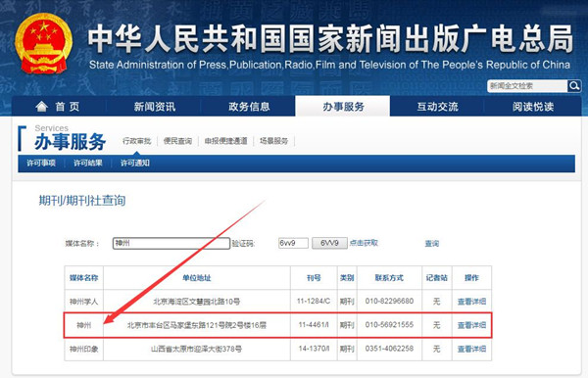The image size is (588, 378).
Task: Open the 首页 navigation tab
Action: (59, 107)
